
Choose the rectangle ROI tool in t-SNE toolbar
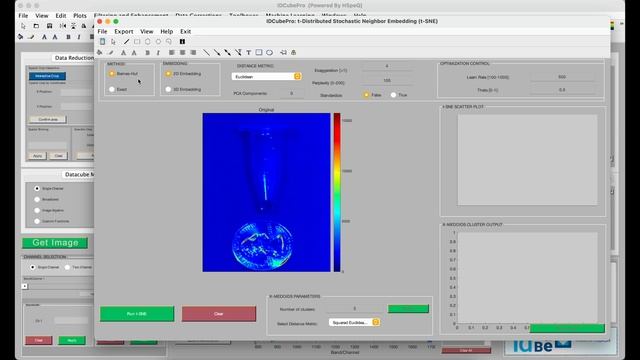137,42
